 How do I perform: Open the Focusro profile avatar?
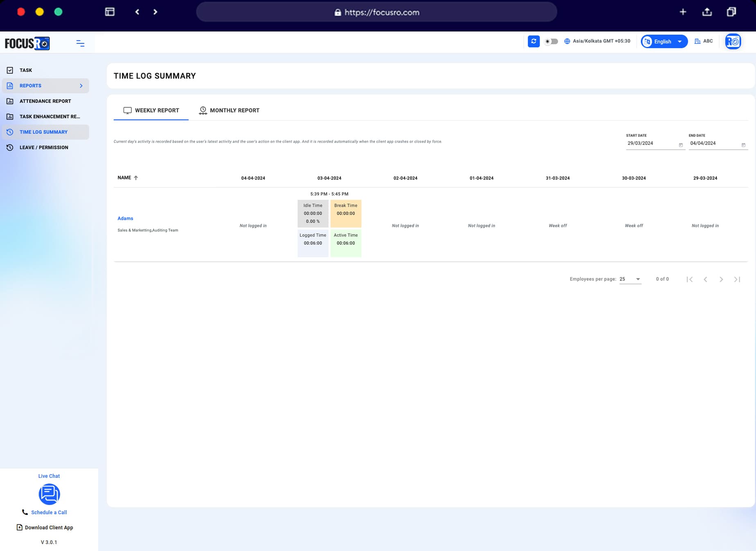[733, 41]
